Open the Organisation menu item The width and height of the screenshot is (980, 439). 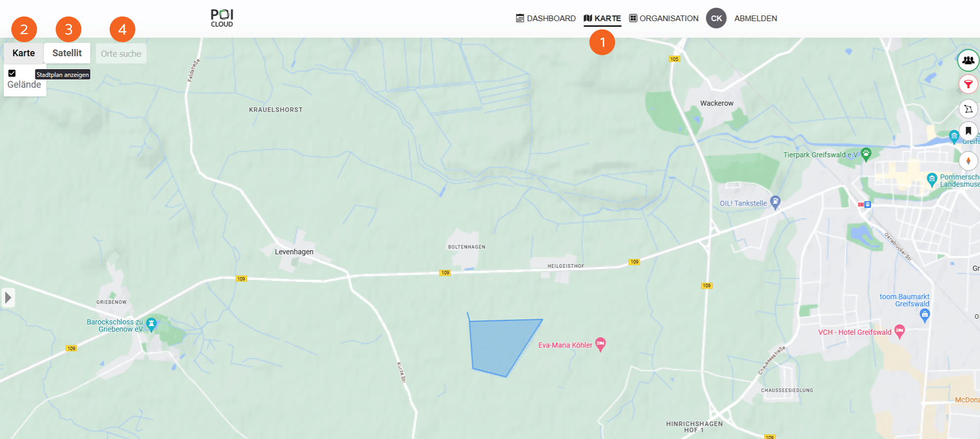click(x=664, y=18)
